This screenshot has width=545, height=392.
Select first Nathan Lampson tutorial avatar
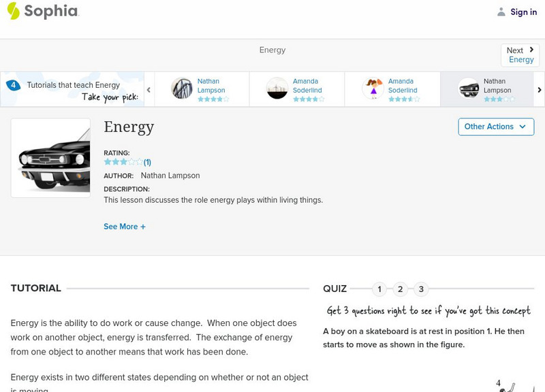click(182, 88)
